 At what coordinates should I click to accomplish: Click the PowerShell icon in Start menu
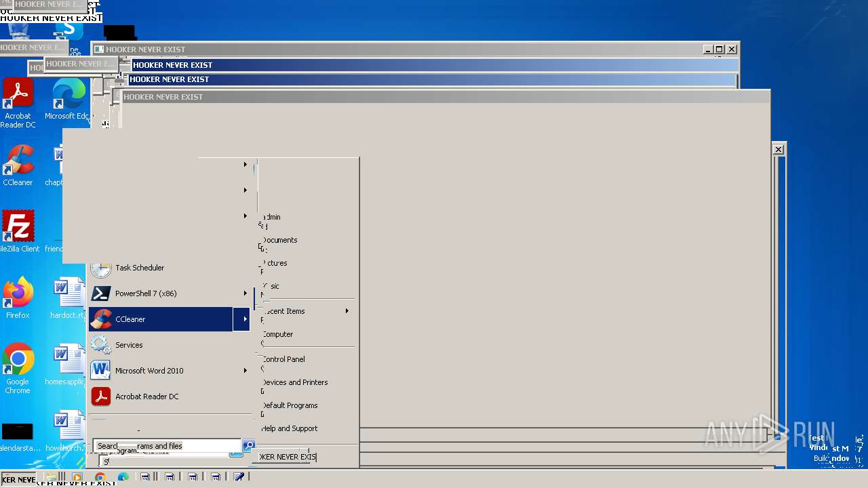click(x=101, y=293)
